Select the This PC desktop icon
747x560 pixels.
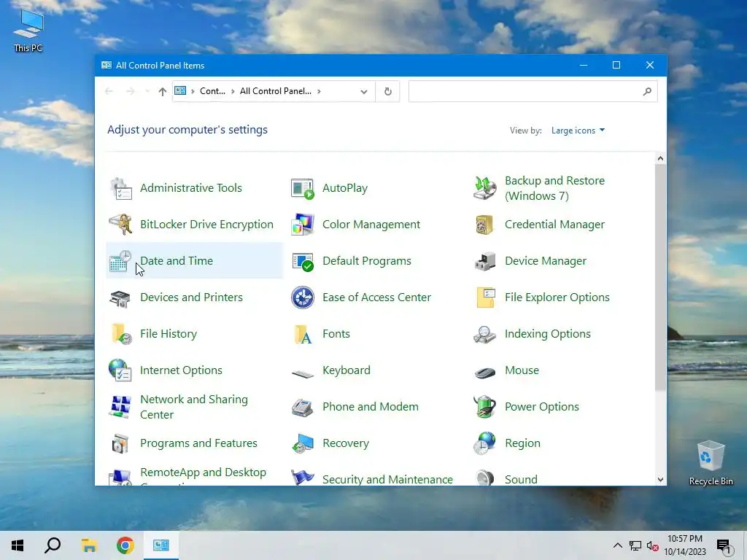coord(28,31)
